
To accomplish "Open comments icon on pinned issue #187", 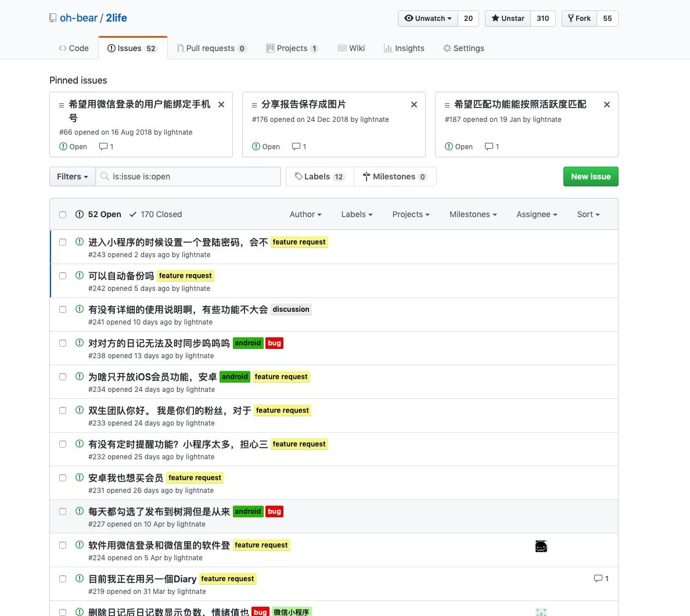I will pyautogui.click(x=489, y=146).
